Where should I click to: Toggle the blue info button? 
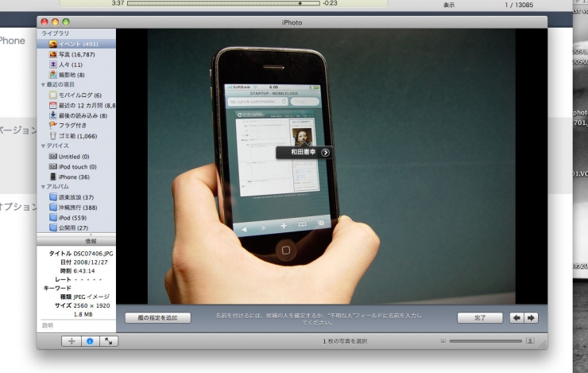pos(90,341)
